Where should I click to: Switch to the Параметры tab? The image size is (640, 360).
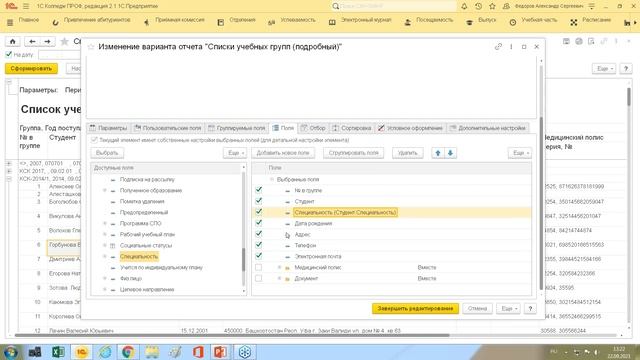[108, 128]
